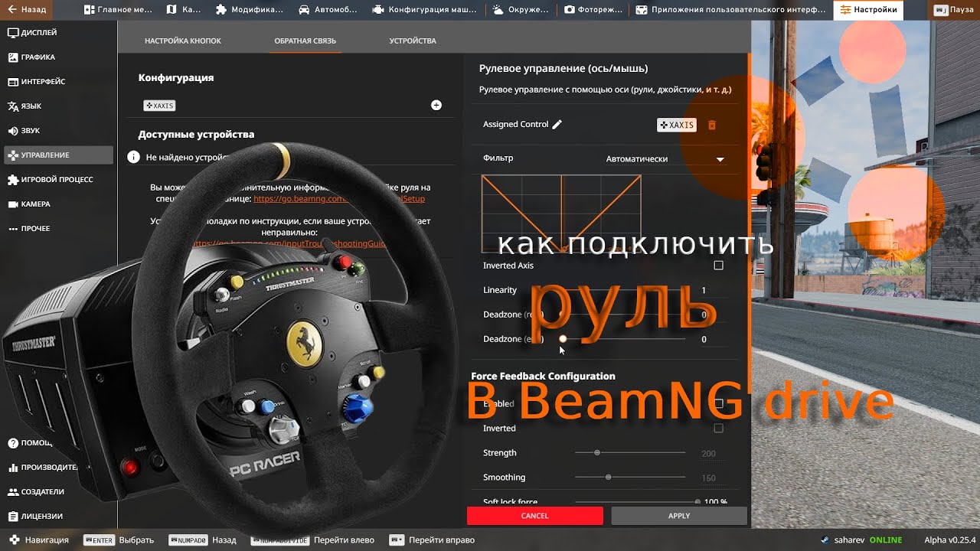Click the ENTER Выбрать hint
This screenshot has width=980, height=551.
pyautogui.click(x=119, y=540)
